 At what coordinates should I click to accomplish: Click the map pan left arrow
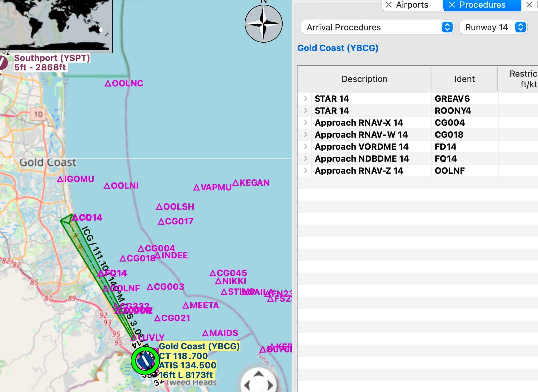(247, 386)
